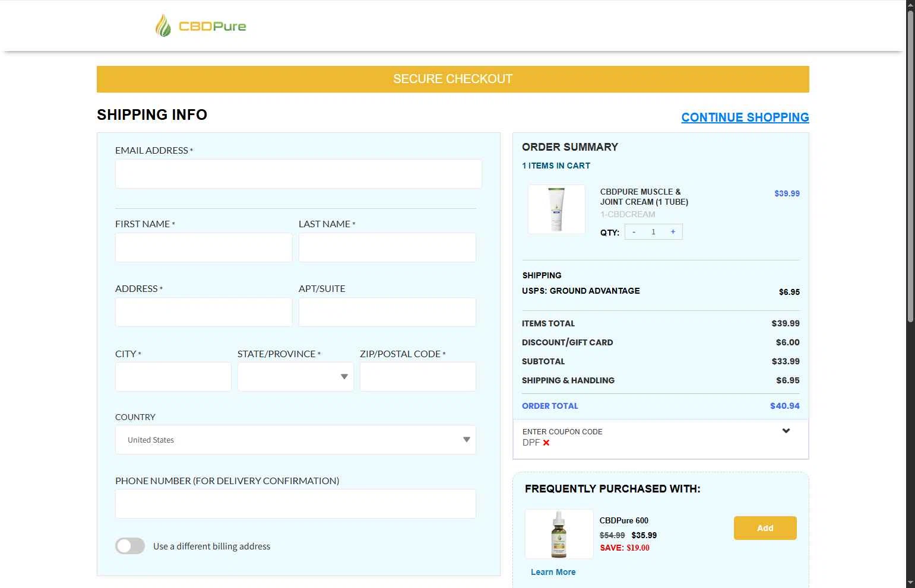Click the quantity value 1 field
Image resolution: width=915 pixels, height=588 pixels.
pyautogui.click(x=653, y=232)
